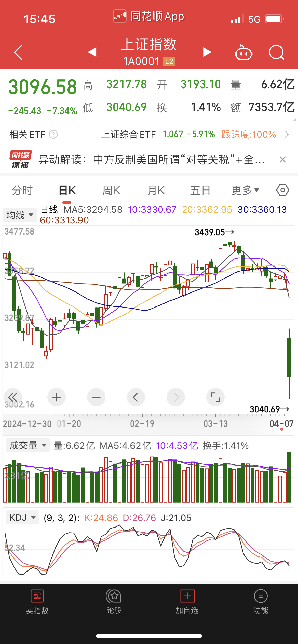Tap 加自选 to add to watchlist
This screenshot has height=644, width=298.
(187, 602)
